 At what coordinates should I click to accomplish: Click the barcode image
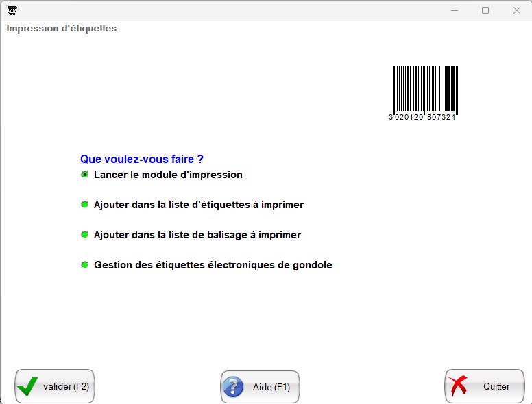coord(424,89)
